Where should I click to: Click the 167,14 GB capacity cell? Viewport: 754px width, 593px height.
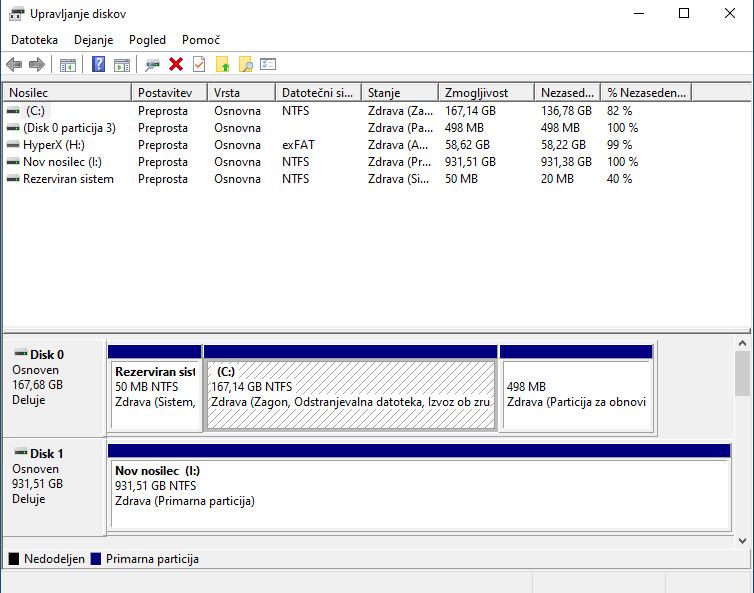470,111
